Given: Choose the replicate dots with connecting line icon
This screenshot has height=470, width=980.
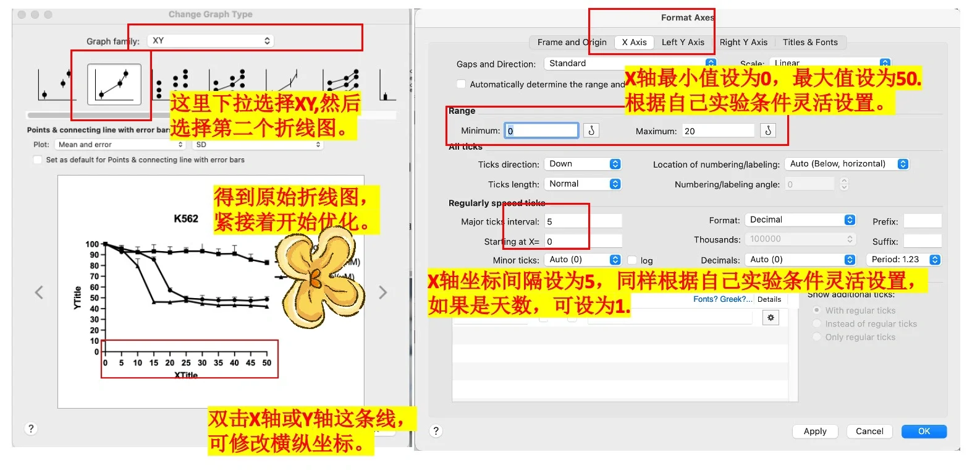Looking at the screenshot, I should 229,85.
